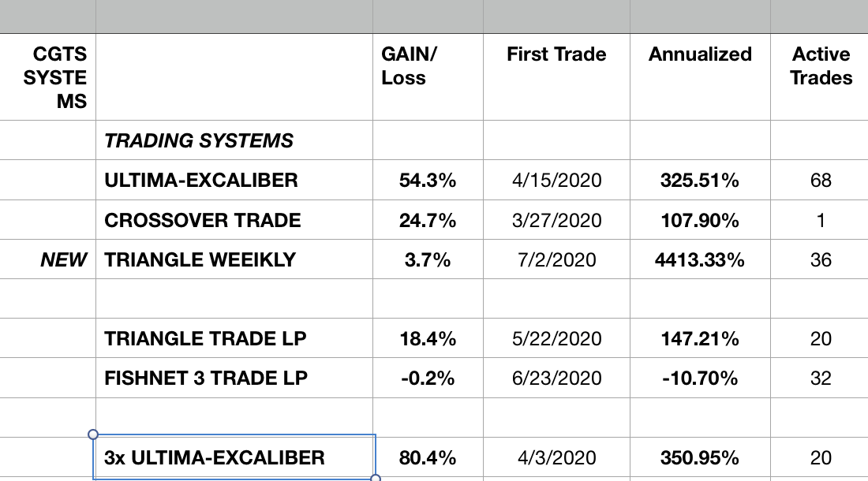This screenshot has width=868, height=481.
Task: Click the First Trade header cell
Action: click(556, 55)
